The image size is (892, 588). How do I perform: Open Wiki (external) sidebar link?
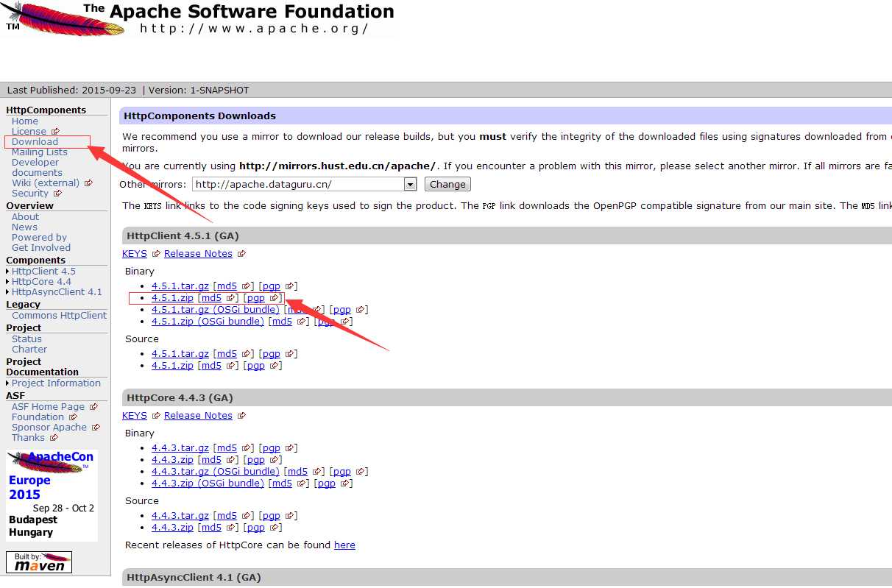coord(46,183)
